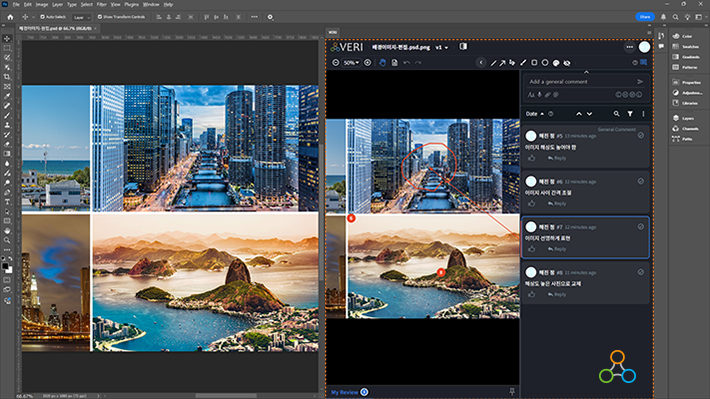Select the hand pan tool in VERI
The width and height of the screenshot is (710, 399).
coord(383,62)
